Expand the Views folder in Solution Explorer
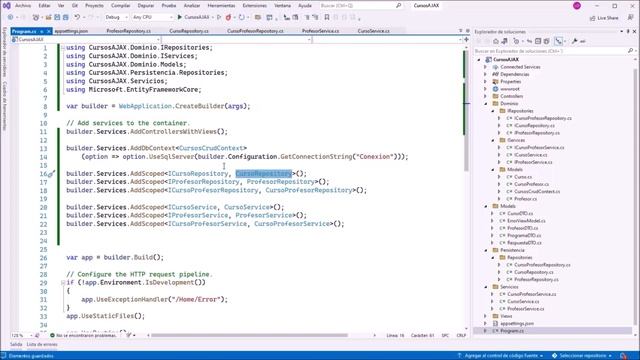This screenshot has width=640, height=360. click(x=485, y=316)
